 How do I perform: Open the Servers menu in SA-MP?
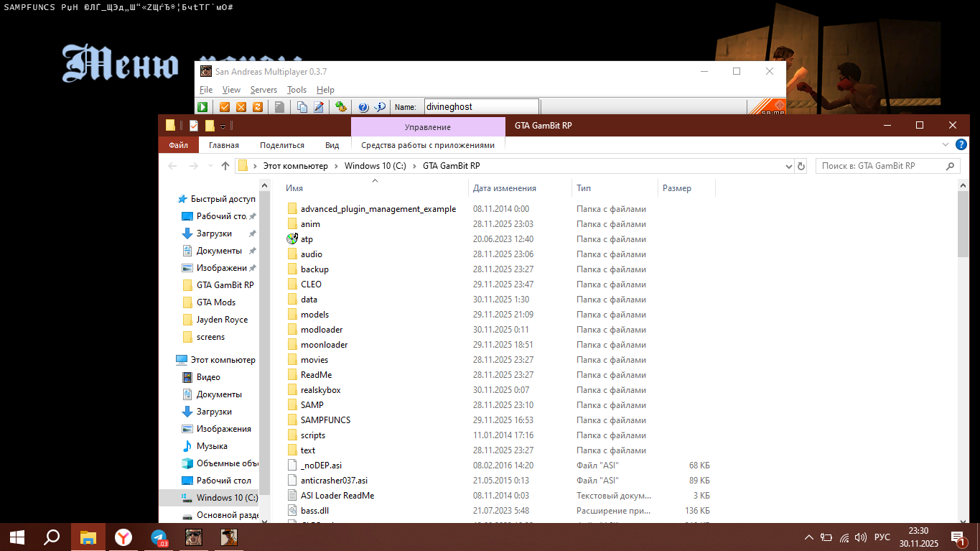pos(263,90)
